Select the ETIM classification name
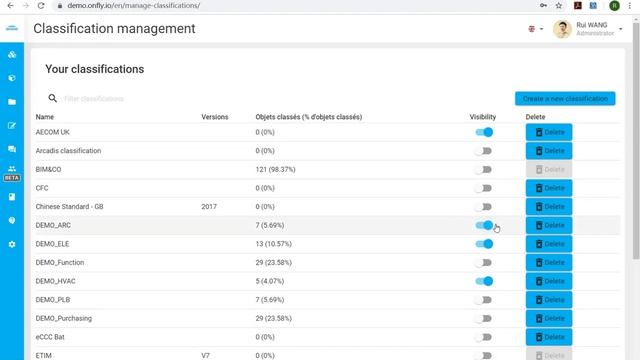This screenshot has height=360, width=640. point(43,356)
